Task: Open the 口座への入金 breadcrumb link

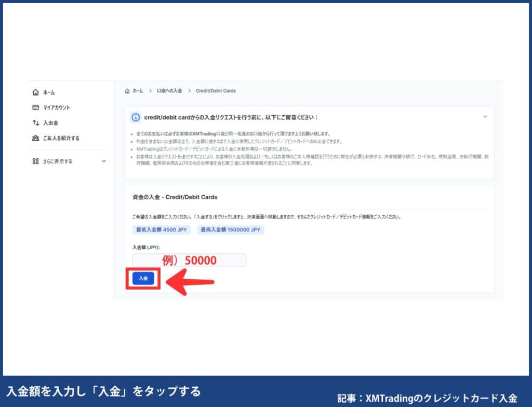Action: (170, 90)
